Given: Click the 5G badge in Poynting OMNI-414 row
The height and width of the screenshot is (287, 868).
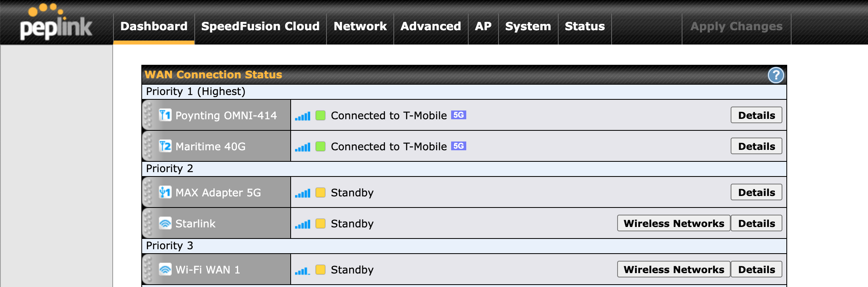Looking at the screenshot, I should pos(459,115).
